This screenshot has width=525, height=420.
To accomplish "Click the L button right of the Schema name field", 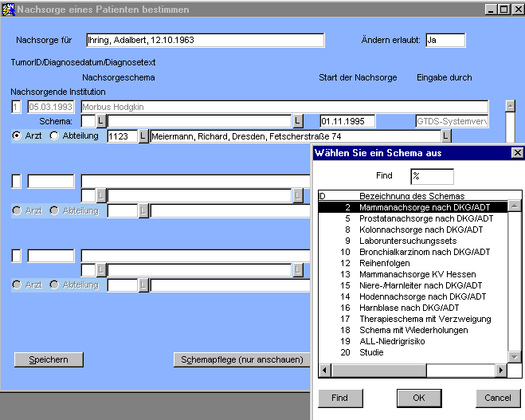I will click(x=297, y=121).
